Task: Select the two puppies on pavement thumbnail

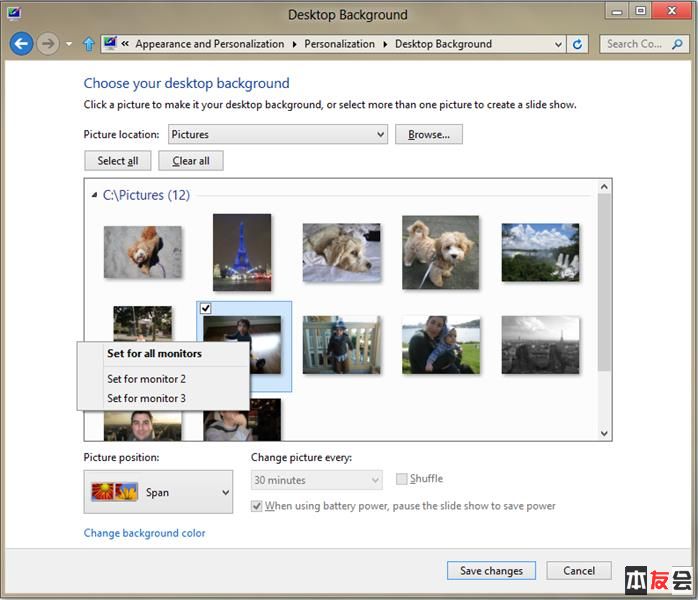Action: (440, 252)
